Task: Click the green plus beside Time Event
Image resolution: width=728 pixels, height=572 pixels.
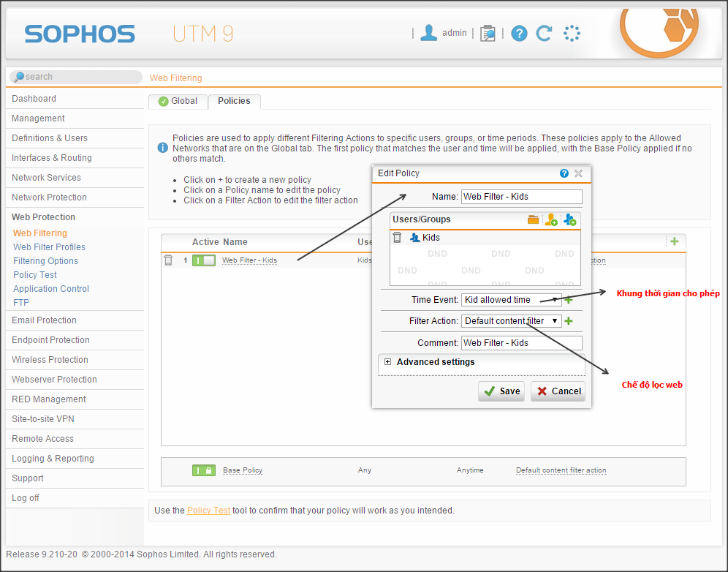Action: click(x=569, y=300)
